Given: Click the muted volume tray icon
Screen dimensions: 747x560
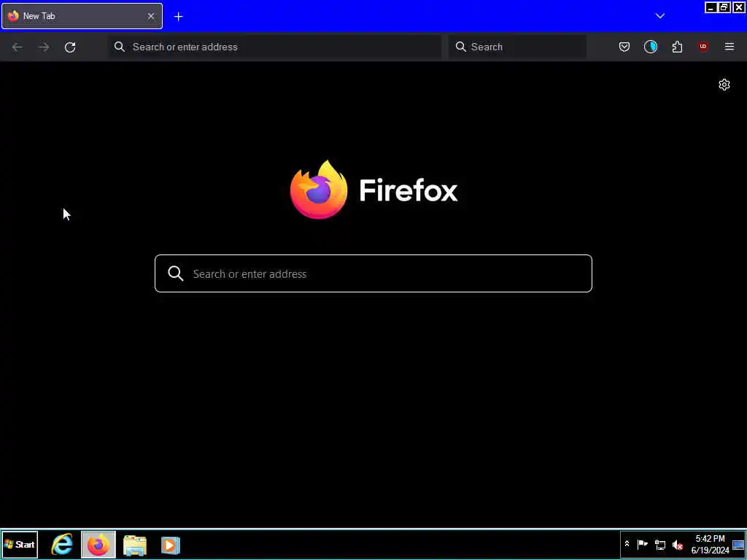Looking at the screenshot, I should 678,545.
